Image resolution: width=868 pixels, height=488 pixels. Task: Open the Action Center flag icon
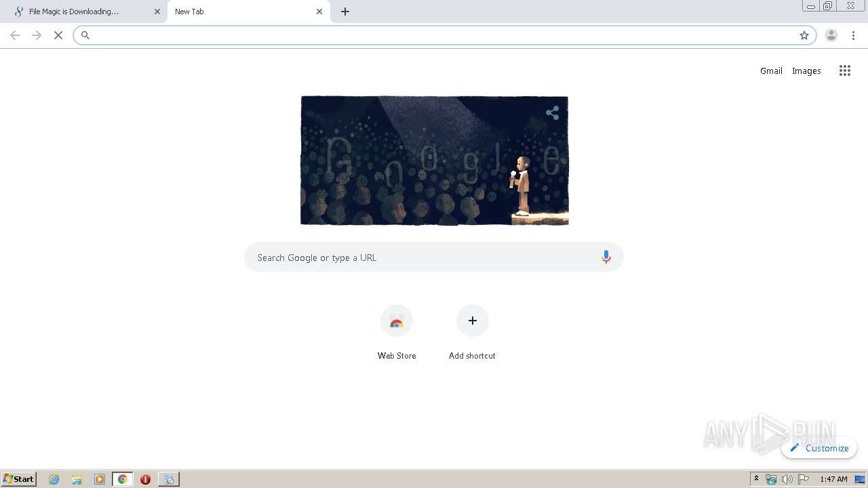pyautogui.click(x=804, y=479)
